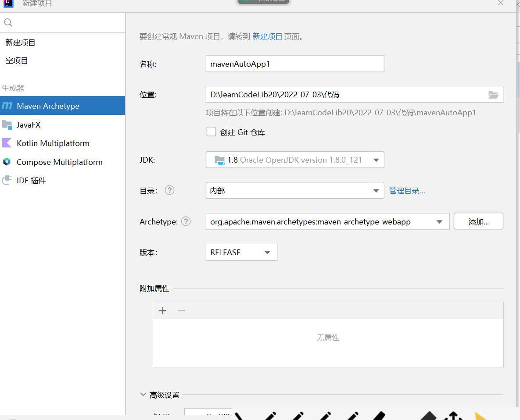Enable the 创建 Git 仓库 checkbox
The height and width of the screenshot is (420, 520).
tap(211, 132)
